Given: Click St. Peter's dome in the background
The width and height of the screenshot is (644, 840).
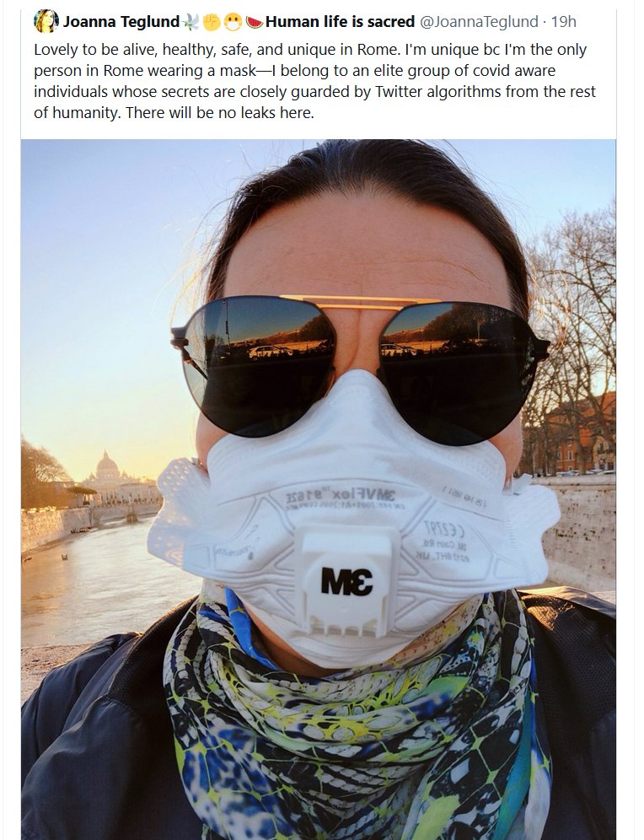Looking at the screenshot, I should click(x=107, y=465).
